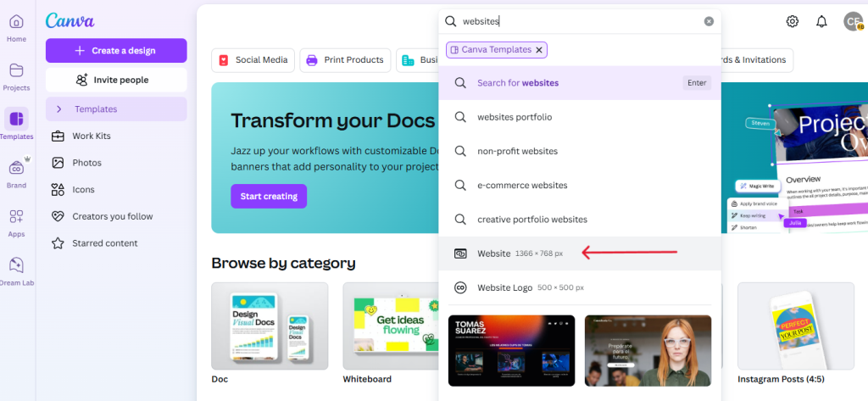This screenshot has width=868, height=401.
Task: Choose Search for websites suggestion
Action: tap(580, 83)
